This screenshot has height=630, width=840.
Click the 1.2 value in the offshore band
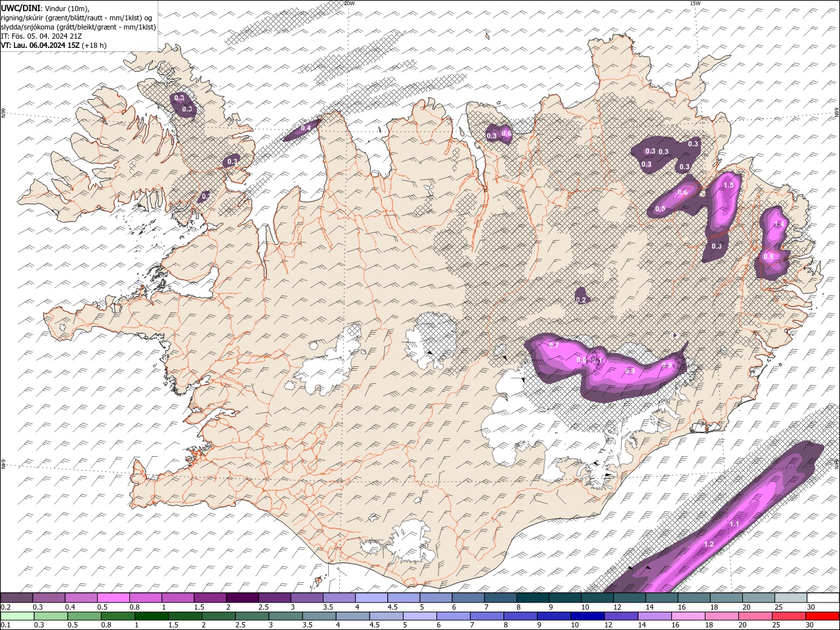(709, 545)
